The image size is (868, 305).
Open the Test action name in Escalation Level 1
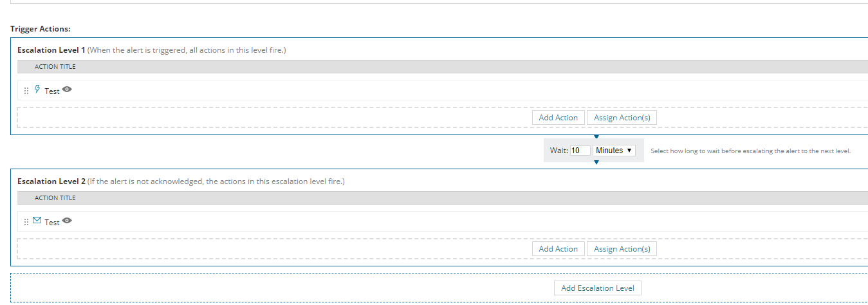(52, 91)
